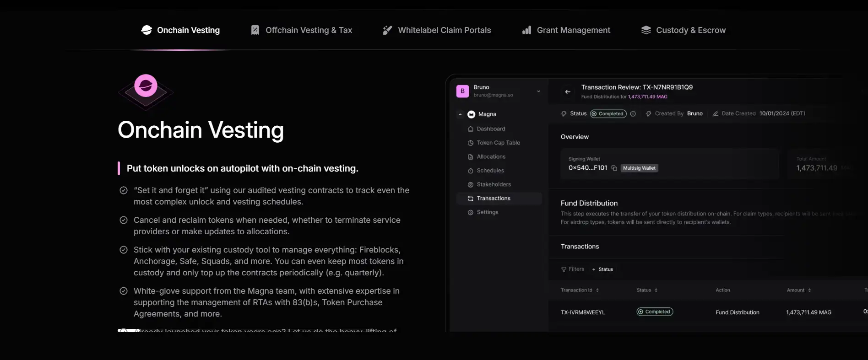Collapse the Magna workspace tree
This screenshot has width=868, height=360.
tap(460, 114)
